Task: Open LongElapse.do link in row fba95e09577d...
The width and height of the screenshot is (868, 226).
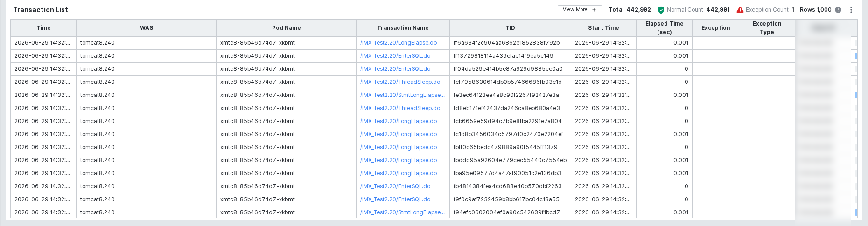Action: 399,173
